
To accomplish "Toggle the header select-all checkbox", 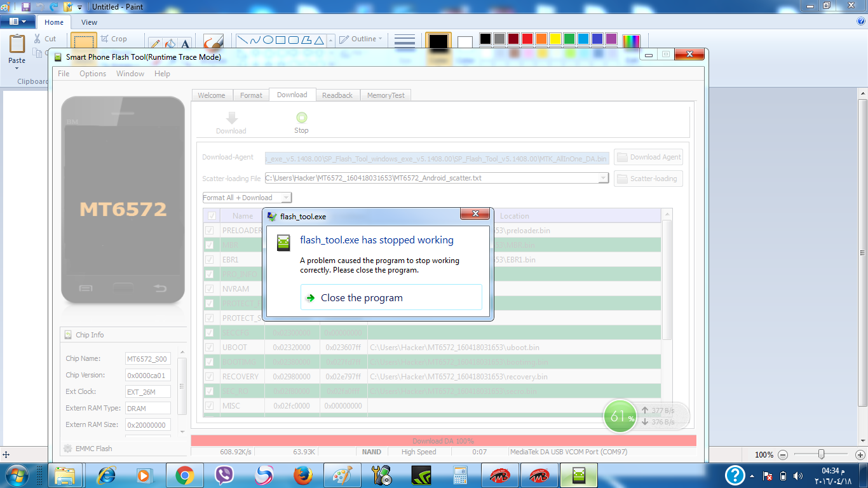I will tap(212, 216).
